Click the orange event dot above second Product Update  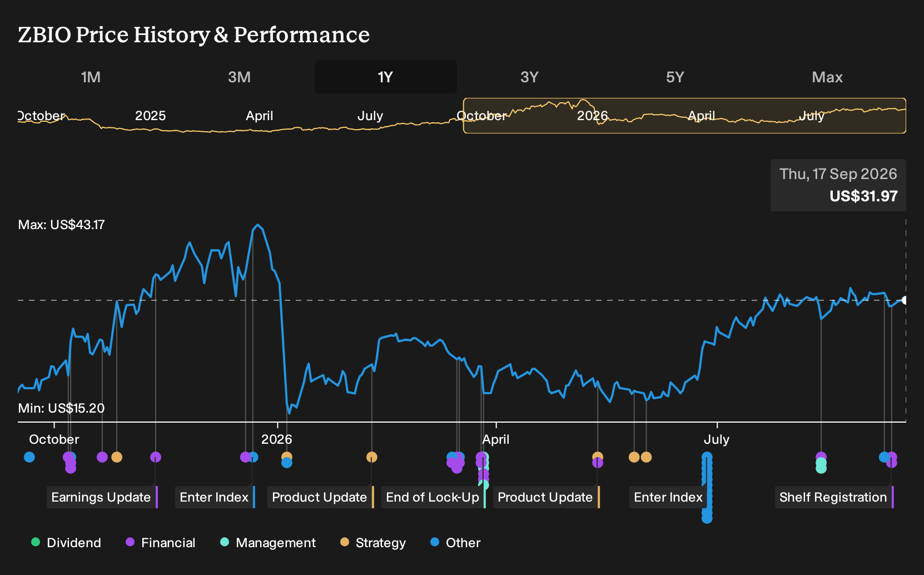point(598,457)
